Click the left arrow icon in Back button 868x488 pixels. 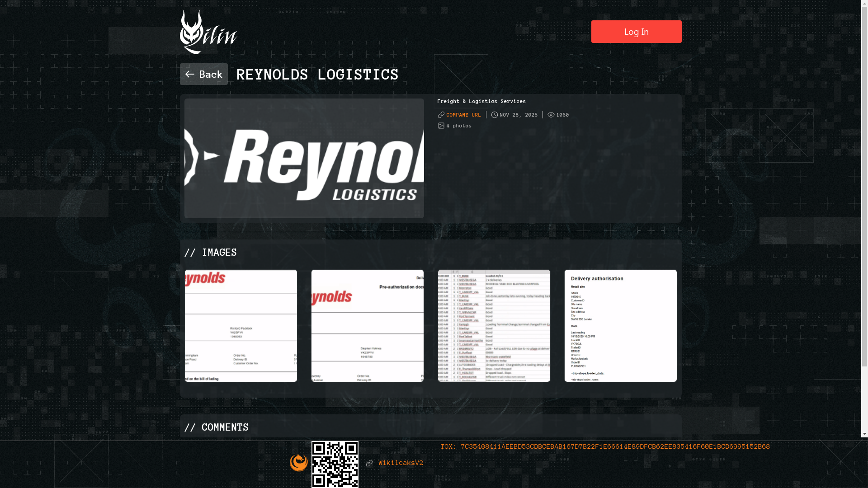pyautogui.click(x=189, y=74)
